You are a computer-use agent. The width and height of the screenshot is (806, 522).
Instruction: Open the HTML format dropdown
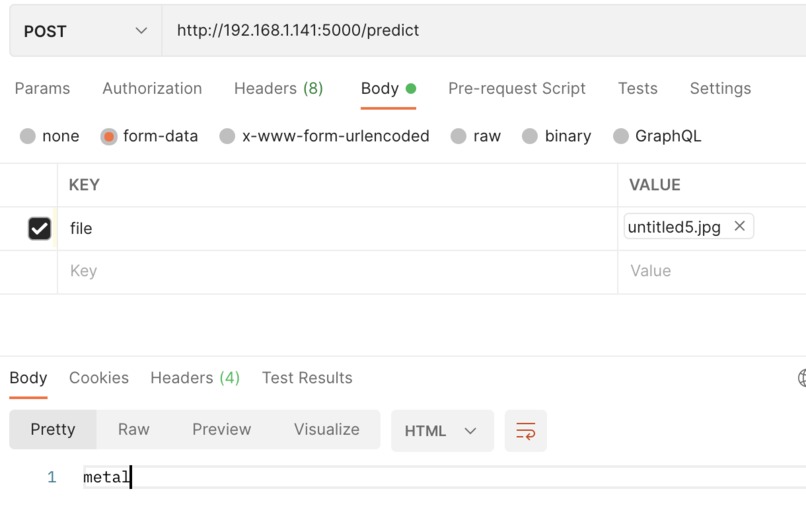pyautogui.click(x=442, y=431)
